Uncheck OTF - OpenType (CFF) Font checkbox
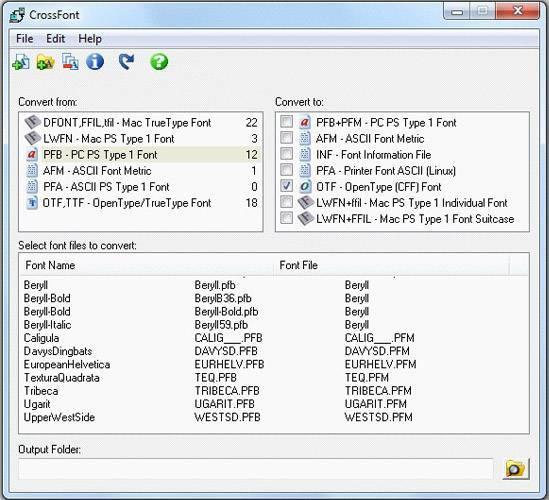This screenshot has width=549, height=500. (286, 186)
